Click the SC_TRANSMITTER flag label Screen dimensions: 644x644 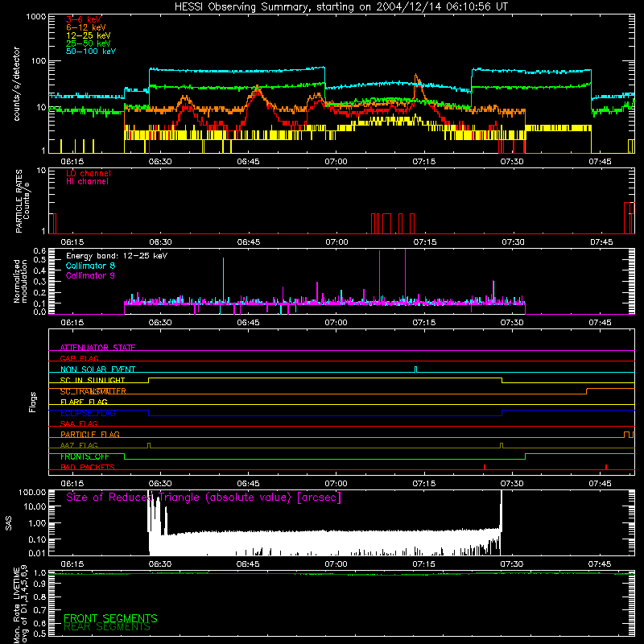(93, 391)
